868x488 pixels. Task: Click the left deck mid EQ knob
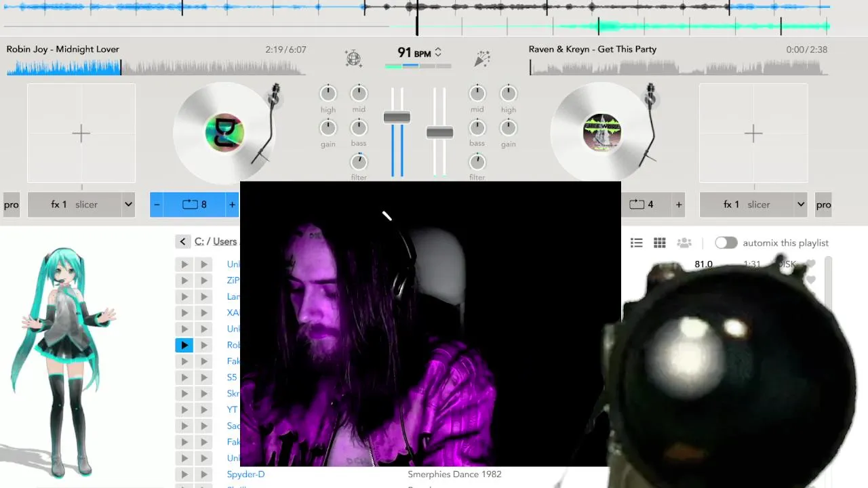(359, 94)
